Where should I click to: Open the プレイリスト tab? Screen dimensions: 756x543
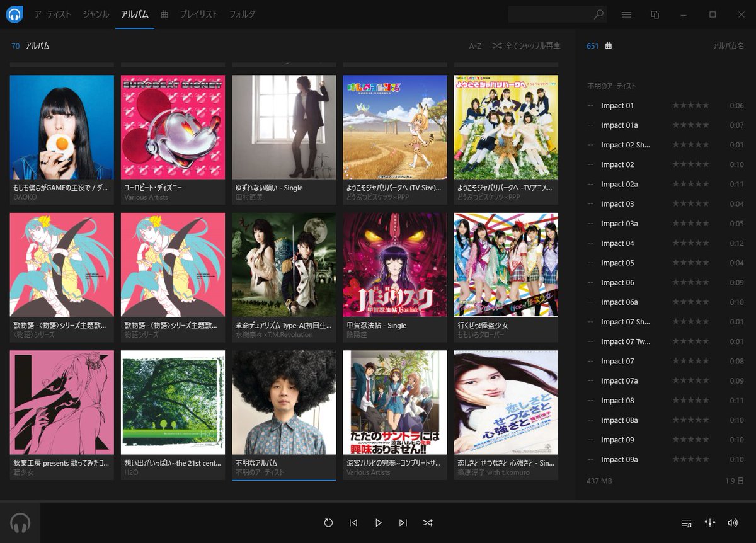click(x=199, y=14)
